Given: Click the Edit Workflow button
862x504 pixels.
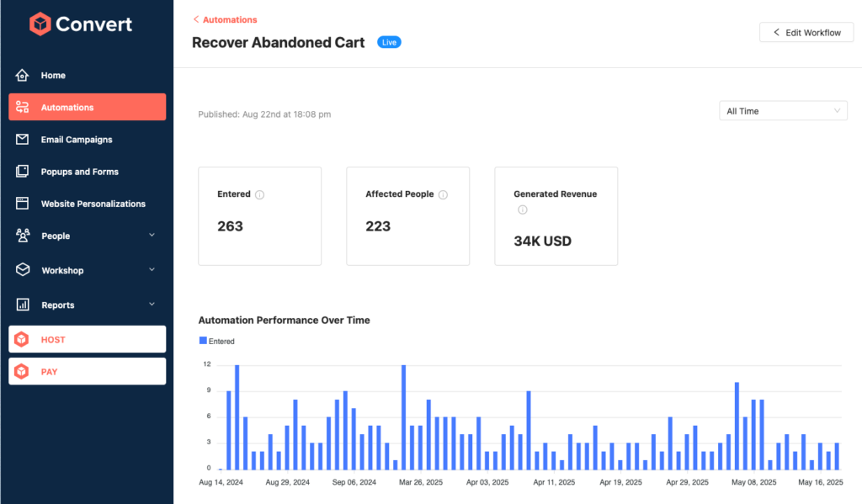Looking at the screenshot, I should point(806,33).
